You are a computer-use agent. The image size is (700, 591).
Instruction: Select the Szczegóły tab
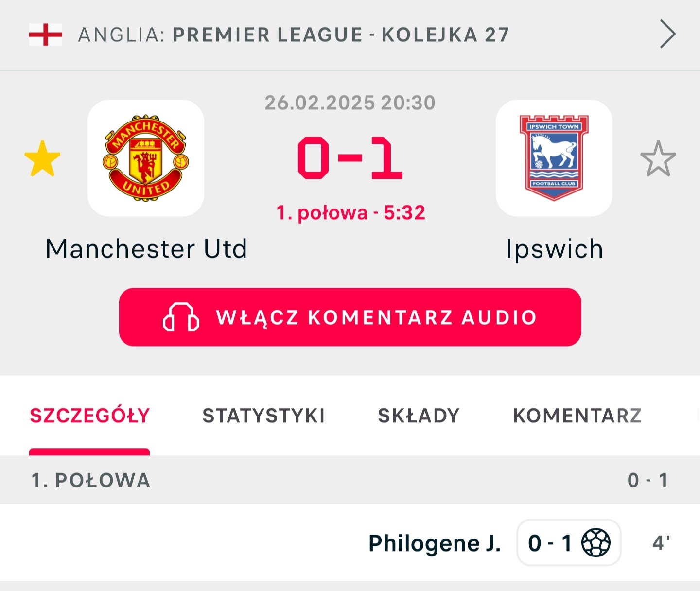90,416
